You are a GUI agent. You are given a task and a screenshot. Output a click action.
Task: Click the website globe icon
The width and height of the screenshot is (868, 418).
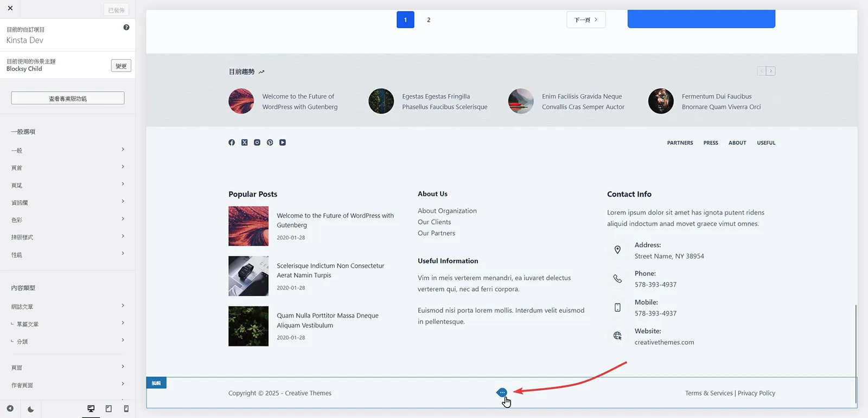click(x=617, y=336)
